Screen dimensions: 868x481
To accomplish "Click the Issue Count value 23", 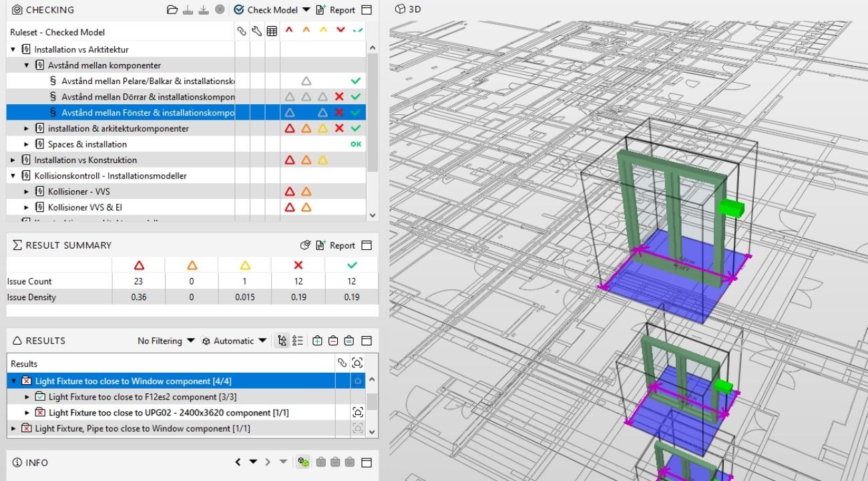I will click(x=138, y=281).
